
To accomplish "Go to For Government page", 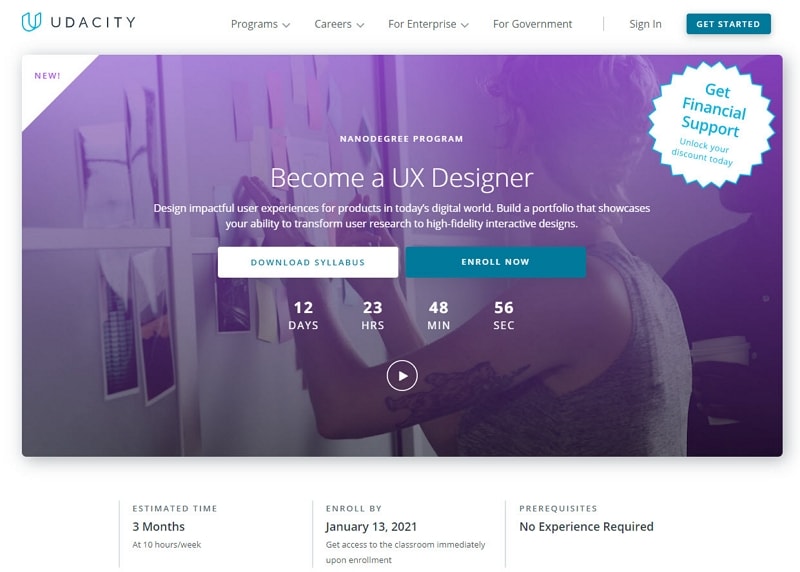I will coord(532,24).
